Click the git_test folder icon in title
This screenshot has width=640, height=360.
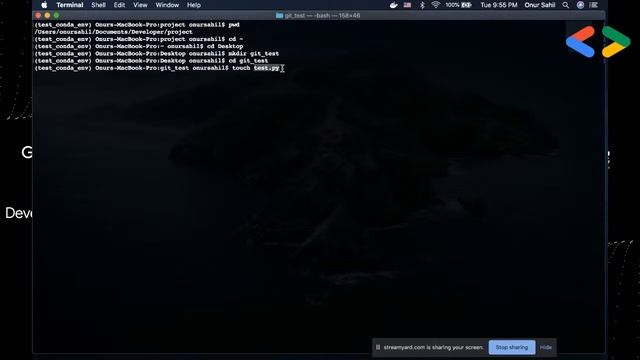coord(280,16)
